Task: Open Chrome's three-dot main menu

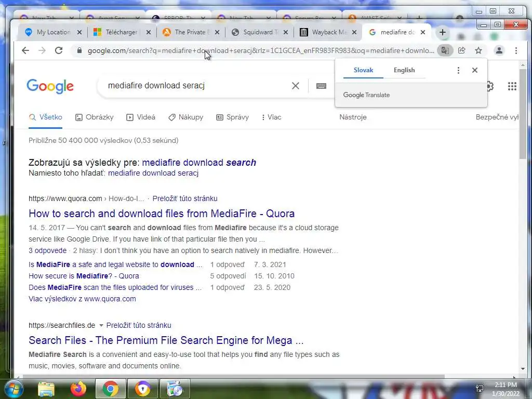Action: (x=516, y=50)
